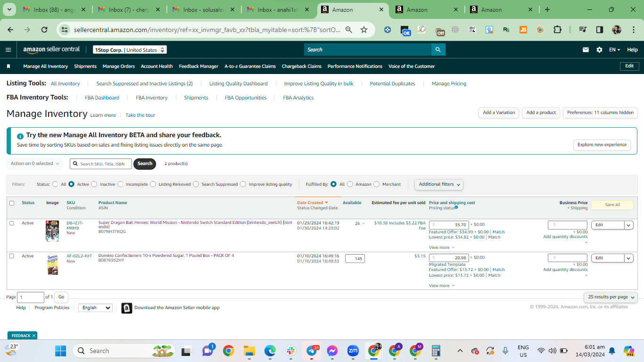The image size is (644, 362).
Task: Click the bookmark flag icon beside Manage All Inventory
Action: 8,66
